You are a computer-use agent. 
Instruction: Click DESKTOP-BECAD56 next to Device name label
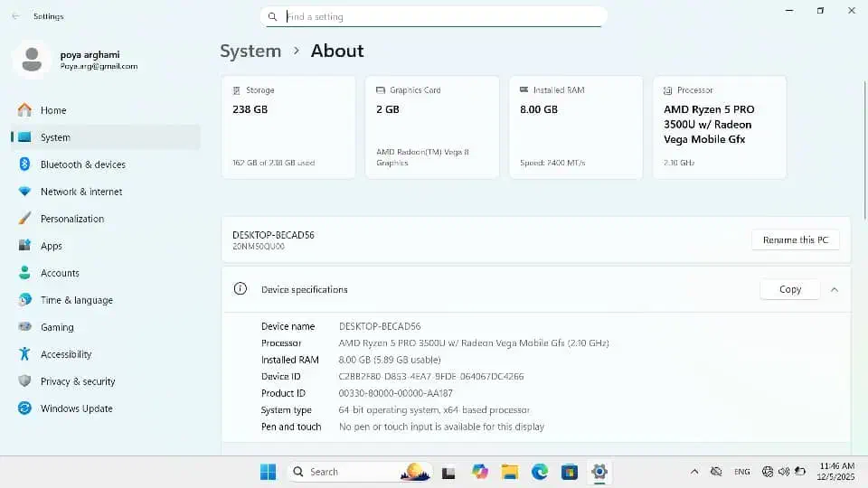click(x=380, y=326)
